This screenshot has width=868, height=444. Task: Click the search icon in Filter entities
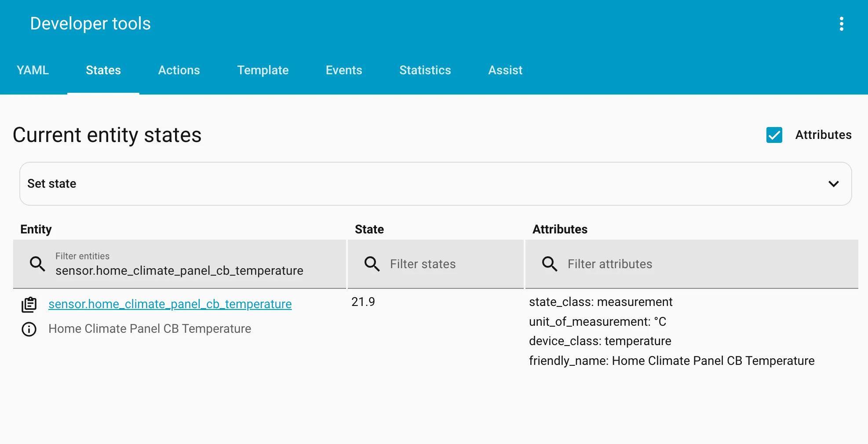point(37,264)
